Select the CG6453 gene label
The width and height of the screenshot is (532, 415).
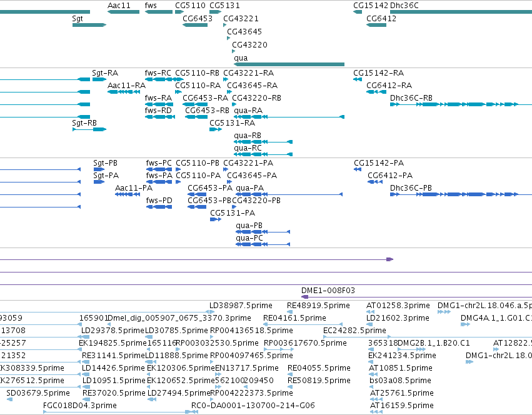click(x=198, y=19)
